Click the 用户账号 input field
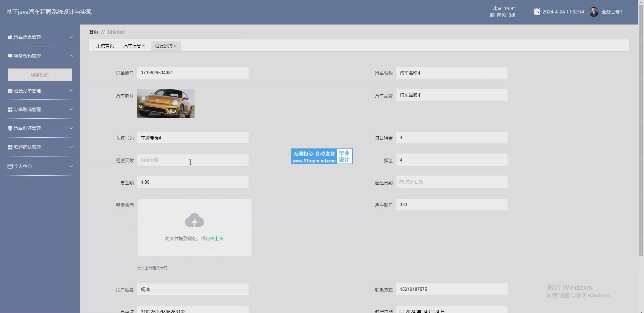The height and width of the screenshot is (313, 644). point(452,205)
